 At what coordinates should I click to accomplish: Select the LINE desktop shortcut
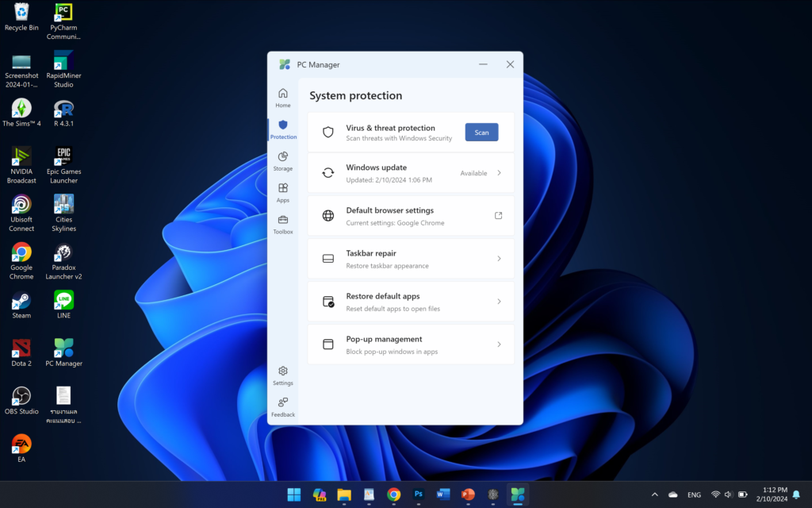click(x=63, y=305)
